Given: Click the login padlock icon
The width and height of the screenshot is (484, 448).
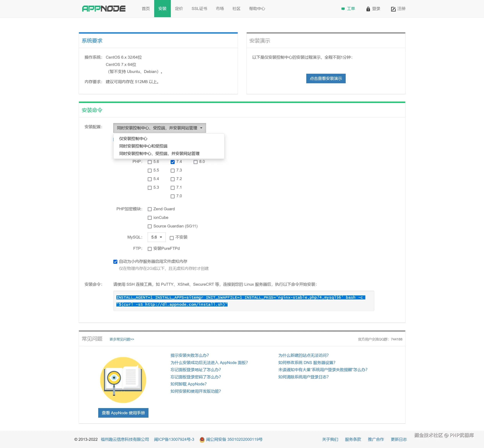Looking at the screenshot, I should click(x=368, y=9).
